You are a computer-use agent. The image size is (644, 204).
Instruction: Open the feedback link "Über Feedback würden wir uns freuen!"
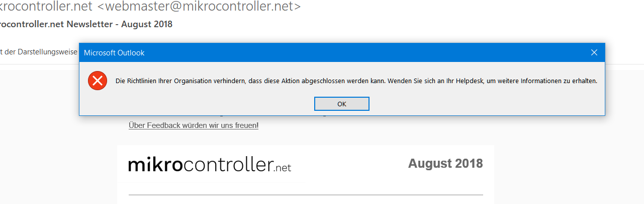(x=194, y=125)
